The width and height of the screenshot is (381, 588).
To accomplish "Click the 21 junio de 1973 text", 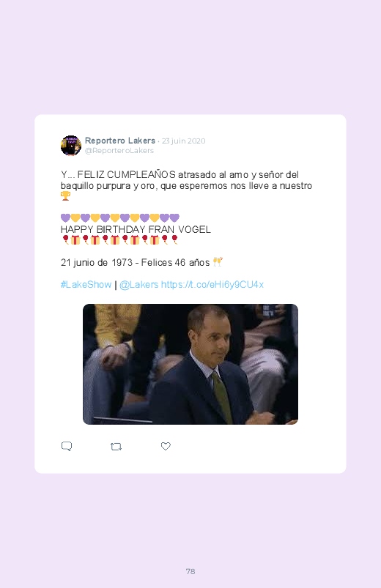I will 97,262.
